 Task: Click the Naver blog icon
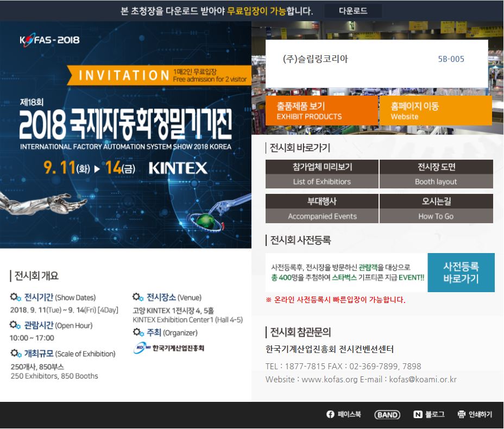tap(418, 414)
